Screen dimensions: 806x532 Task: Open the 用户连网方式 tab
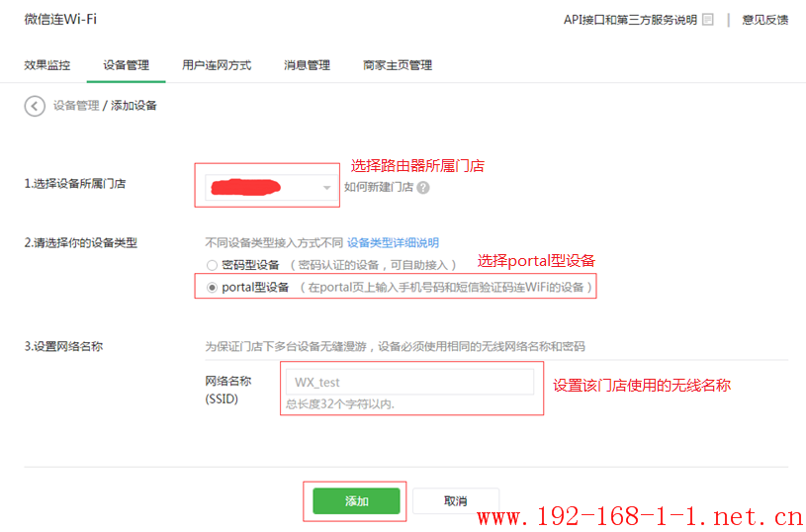pos(217,65)
